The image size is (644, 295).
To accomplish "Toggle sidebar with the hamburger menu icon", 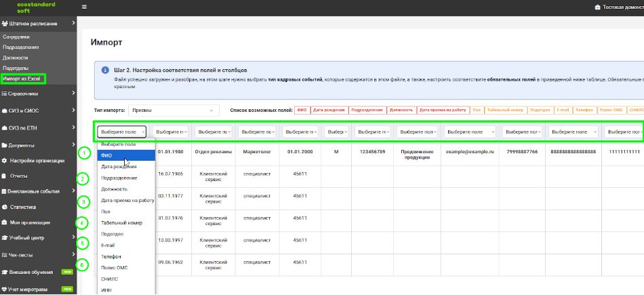I will pyautogui.click(x=84, y=7).
